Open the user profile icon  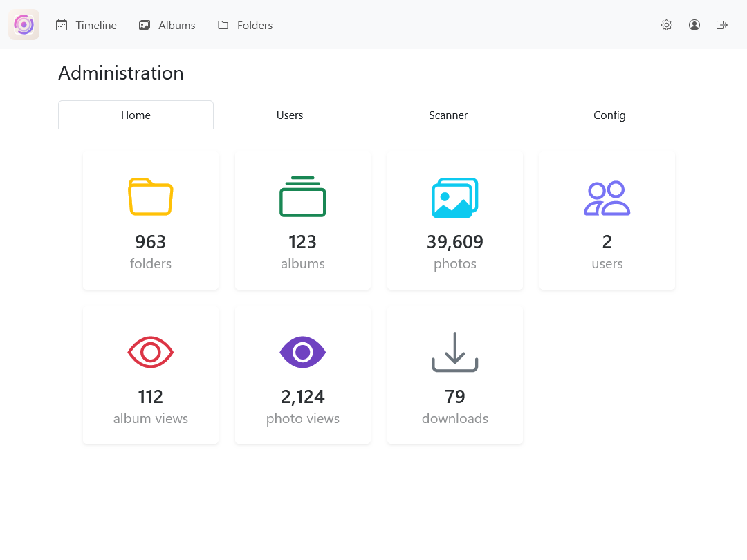694,25
